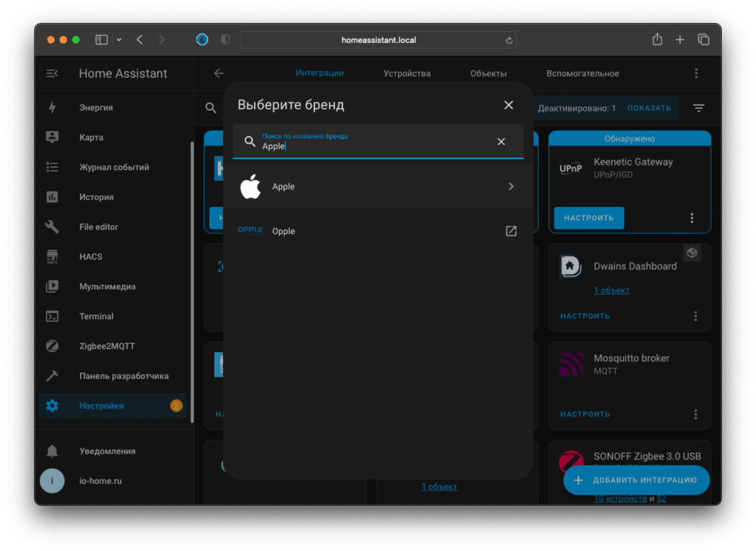
Task: Click the Настройки notification badge 2
Action: (x=176, y=405)
